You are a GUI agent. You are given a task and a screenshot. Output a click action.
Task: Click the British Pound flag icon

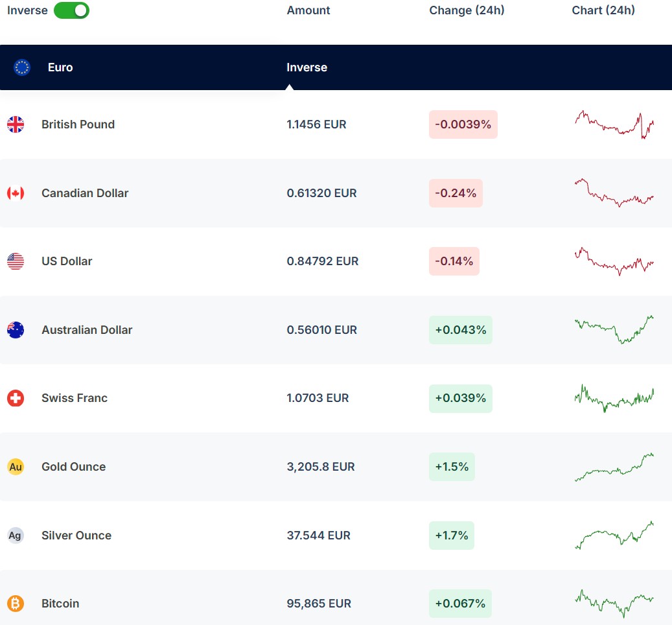point(16,124)
